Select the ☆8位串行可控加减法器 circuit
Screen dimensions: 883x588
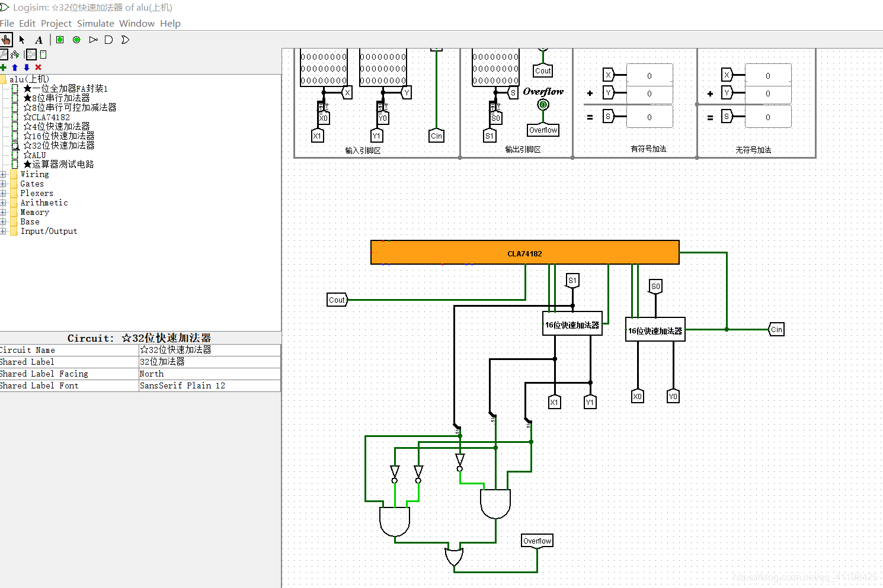click(70, 108)
